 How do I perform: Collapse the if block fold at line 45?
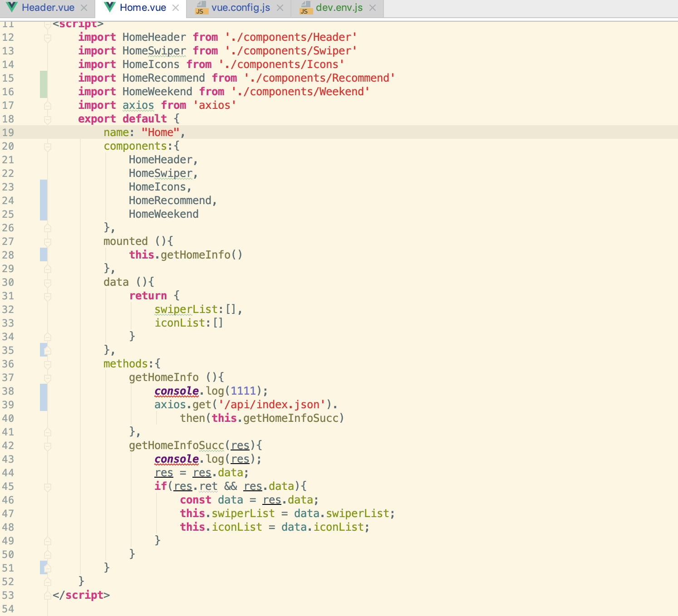48,487
